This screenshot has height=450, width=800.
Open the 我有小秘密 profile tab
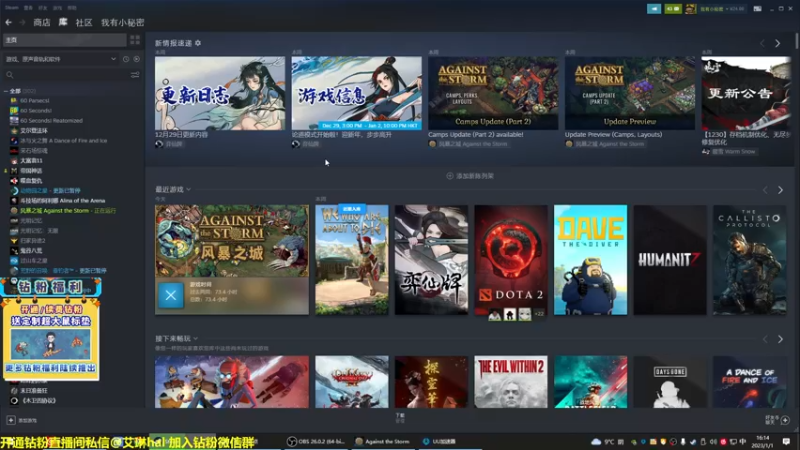(x=122, y=22)
